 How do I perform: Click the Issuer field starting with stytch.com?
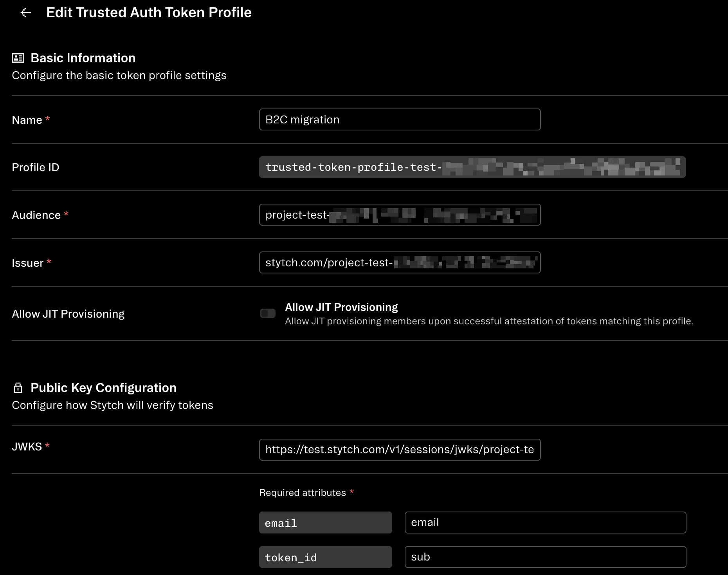[x=399, y=262]
